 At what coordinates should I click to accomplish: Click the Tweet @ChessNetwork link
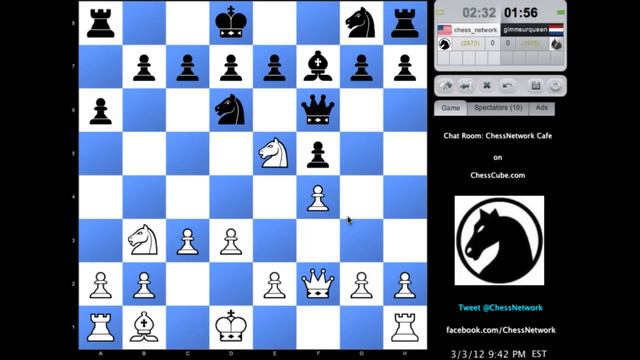click(x=500, y=308)
